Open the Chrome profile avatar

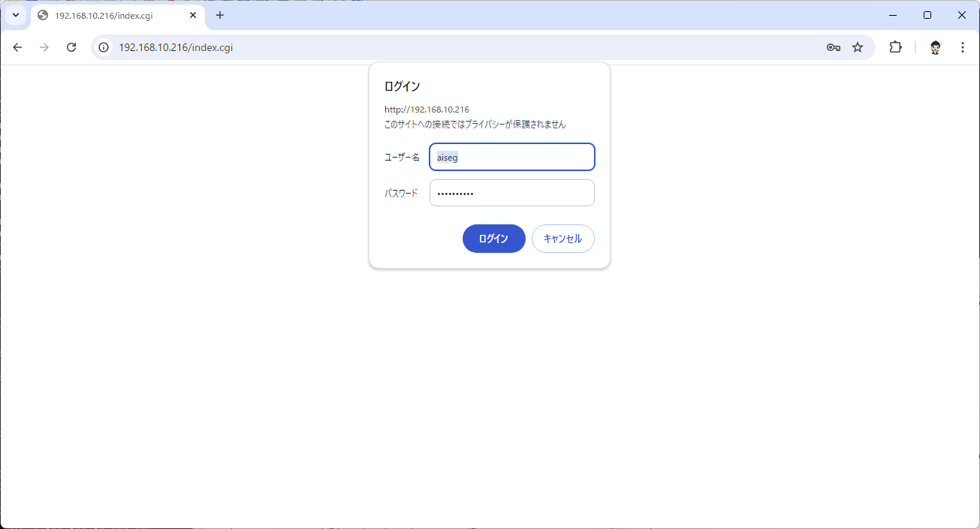coord(935,47)
